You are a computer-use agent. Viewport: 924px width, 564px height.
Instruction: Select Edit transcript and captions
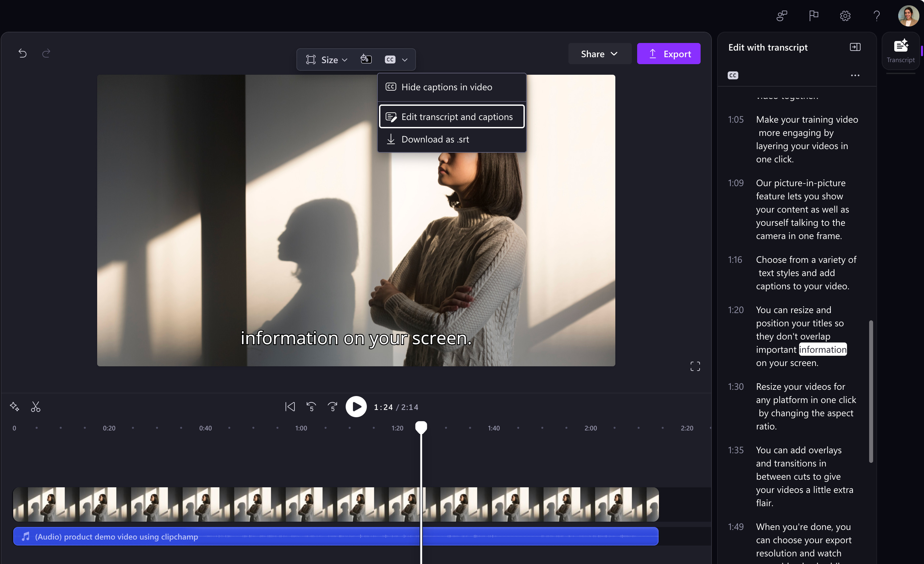(451, 116)
